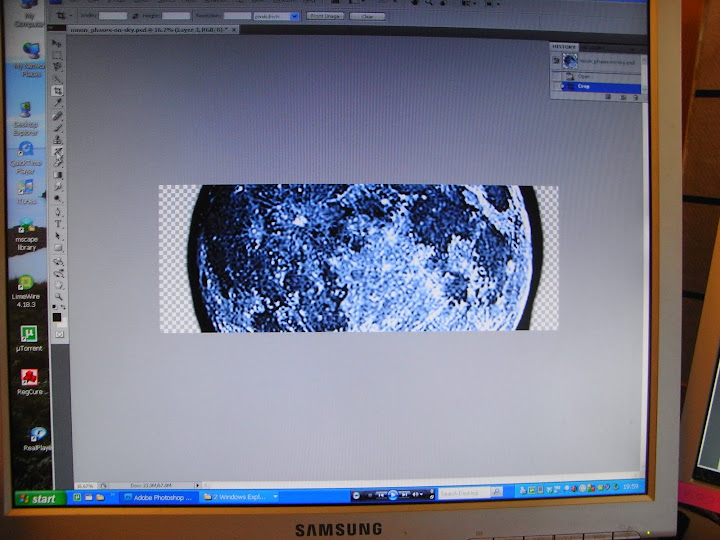The height and width of the screenshot is (540, 720).
Task: Swap foreground and background colors
Action: (63, 307)
